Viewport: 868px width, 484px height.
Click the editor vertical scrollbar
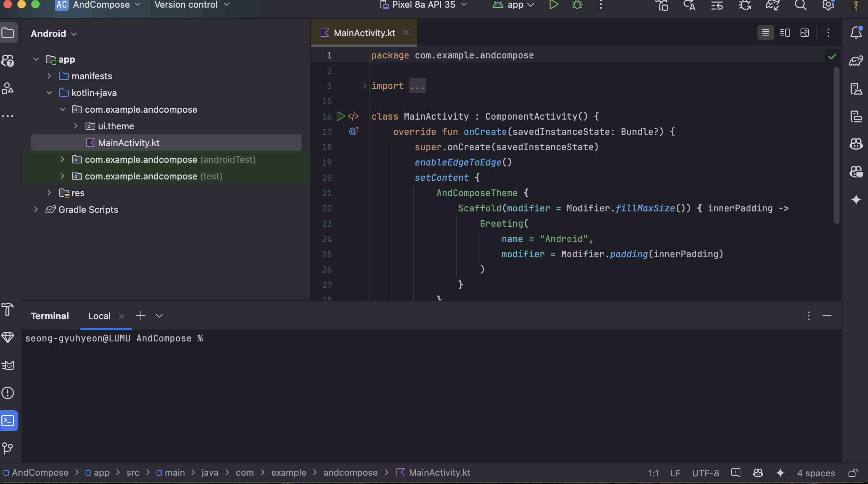[836, 146]
